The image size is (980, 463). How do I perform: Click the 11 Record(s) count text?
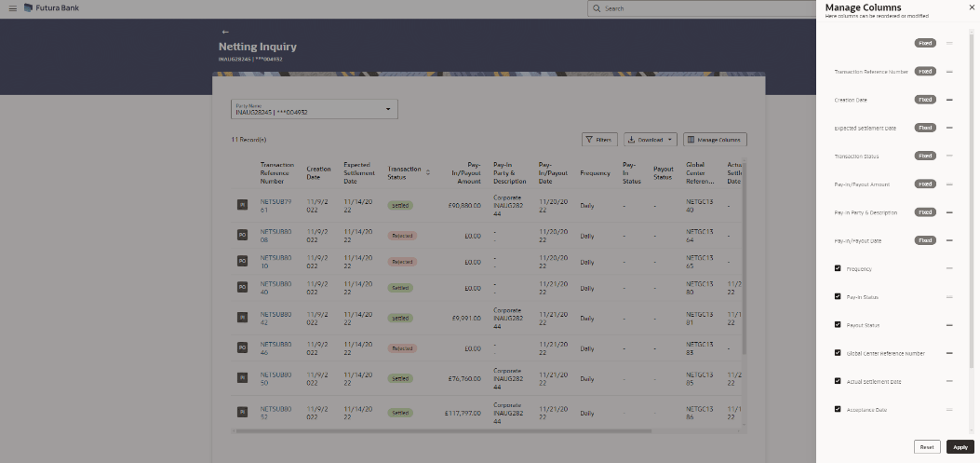click(248, 140)
